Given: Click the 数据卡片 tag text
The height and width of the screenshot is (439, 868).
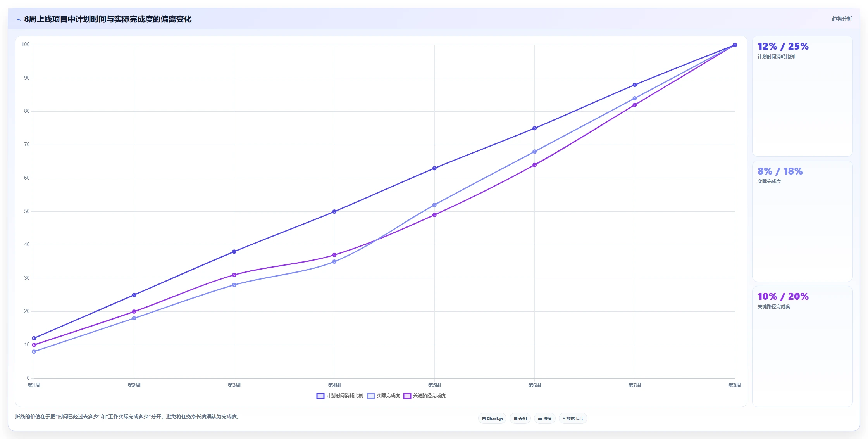Looking at the screenshot, I should 575,418.
